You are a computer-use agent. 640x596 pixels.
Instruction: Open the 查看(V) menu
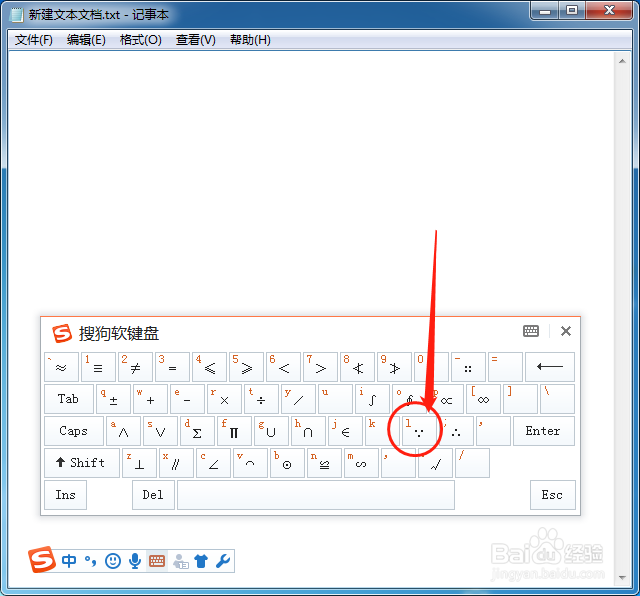(196, 40)
